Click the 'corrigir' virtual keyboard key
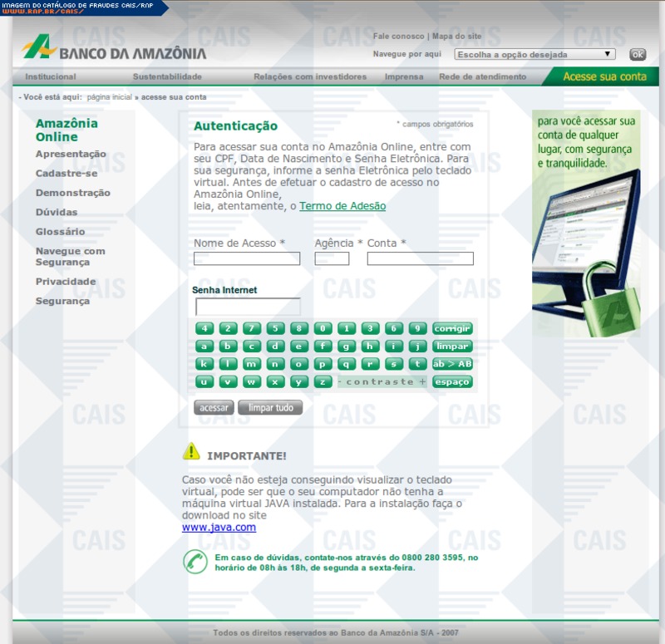The height and width of the screenshot is (644, 665). (451, 328)
